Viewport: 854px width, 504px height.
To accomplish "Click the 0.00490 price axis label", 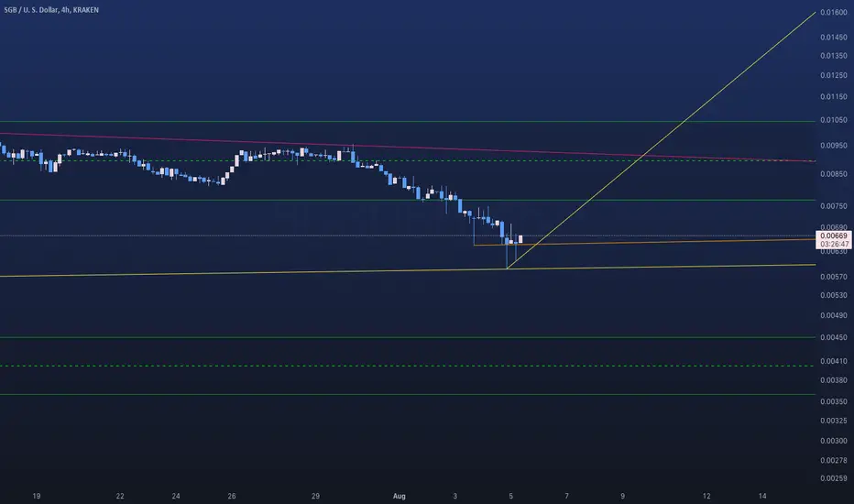I will coord(833,315).
